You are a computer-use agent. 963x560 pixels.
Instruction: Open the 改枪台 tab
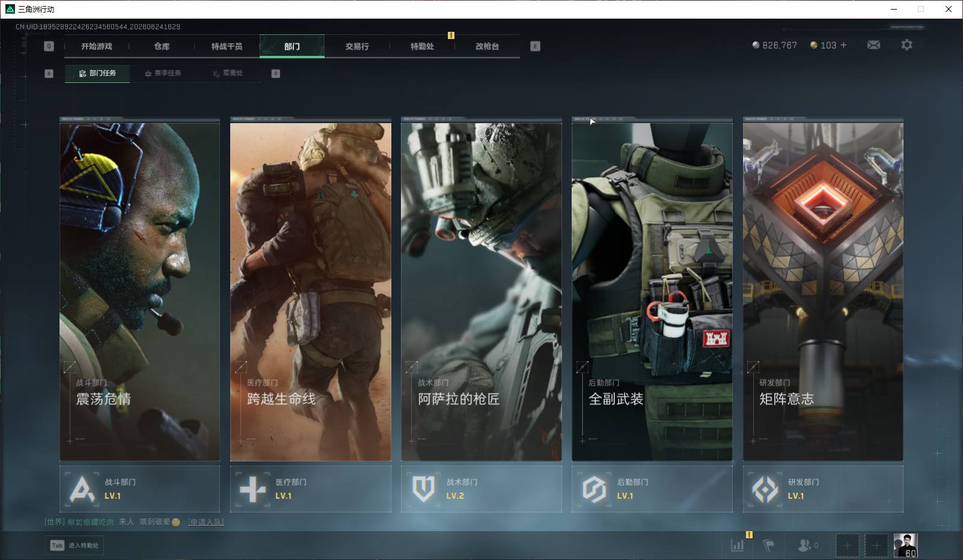(487, 46)
